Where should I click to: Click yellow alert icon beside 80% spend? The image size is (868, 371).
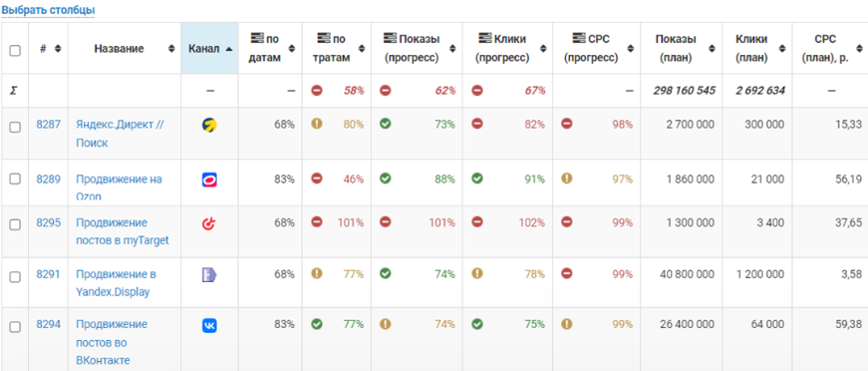tap(316, 124)
